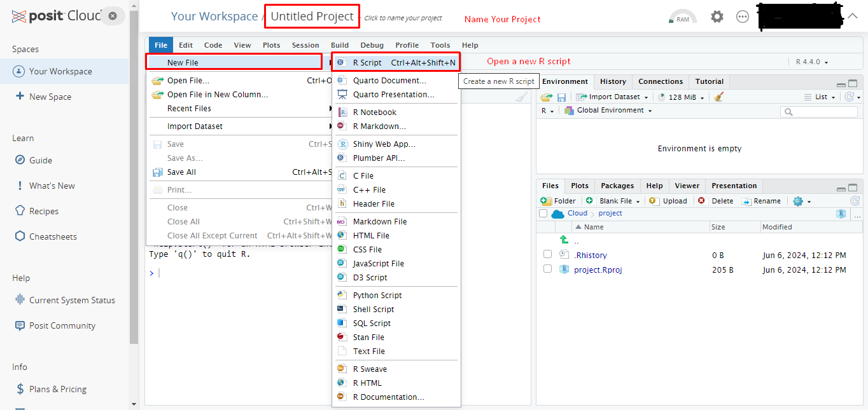This screenshot has width=868, height=410.
Task: Open the more actions ellipsis icon in header
Action: pyautogui.click(x=743, y=17)
